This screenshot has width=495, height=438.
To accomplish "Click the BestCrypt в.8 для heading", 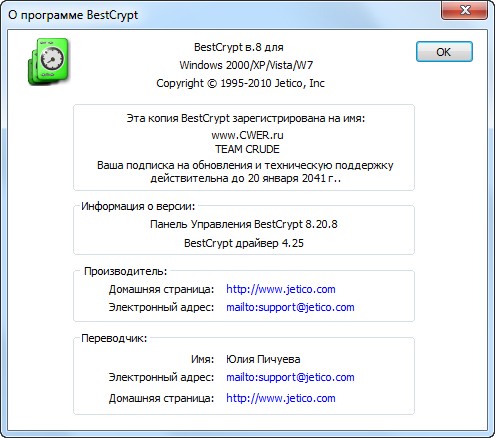I will pyautogui.click(x=239, y=47).
